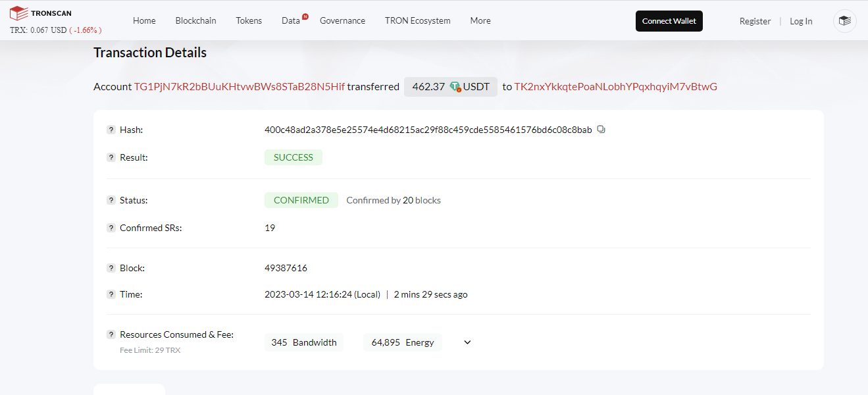Open the Governance menu
This screenshot has width=868, height=395.
(x=342, y=21)
